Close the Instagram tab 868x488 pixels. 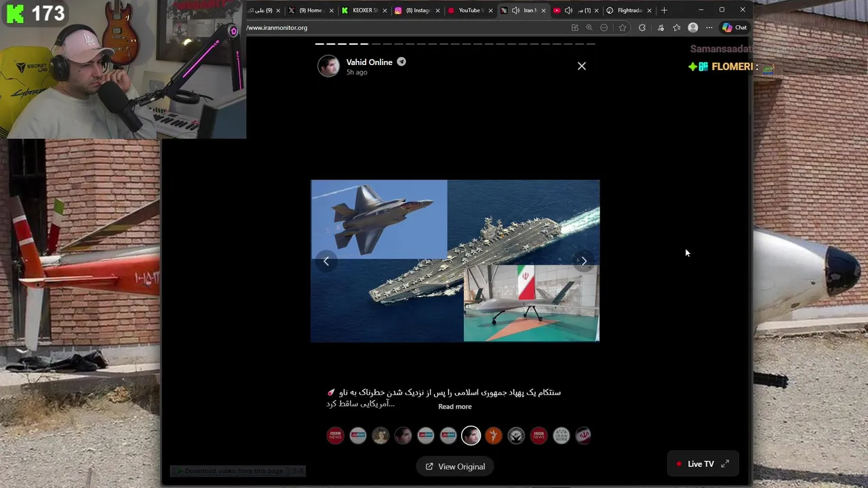pyautogui.click(x=437, y=10)
